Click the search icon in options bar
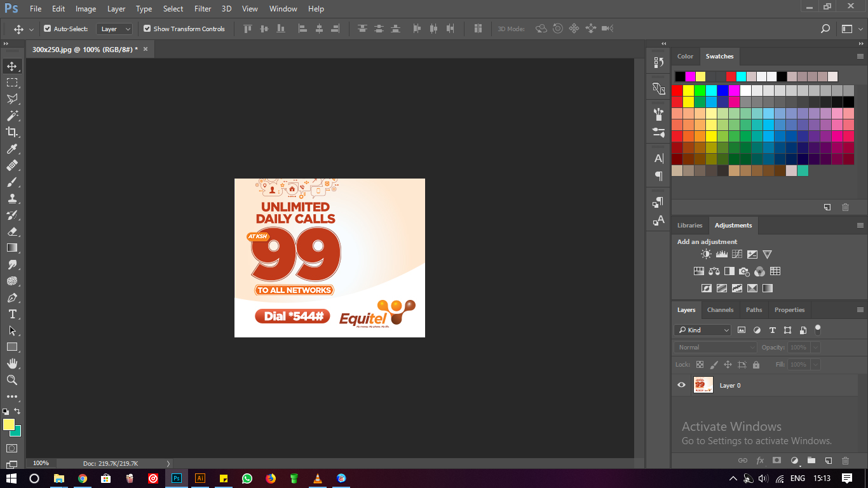The height and width of the screenshot is (488, 868). click(x=825, y=29)
